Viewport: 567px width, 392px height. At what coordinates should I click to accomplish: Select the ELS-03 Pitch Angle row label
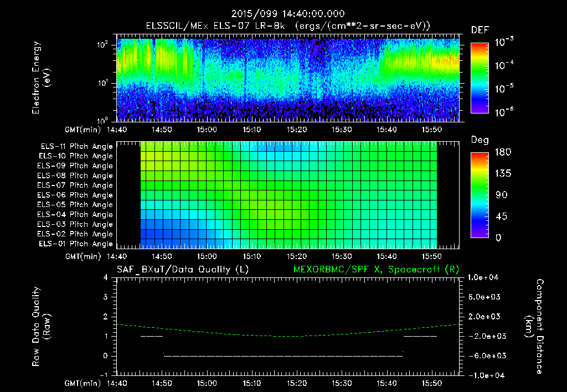[75, 224]
